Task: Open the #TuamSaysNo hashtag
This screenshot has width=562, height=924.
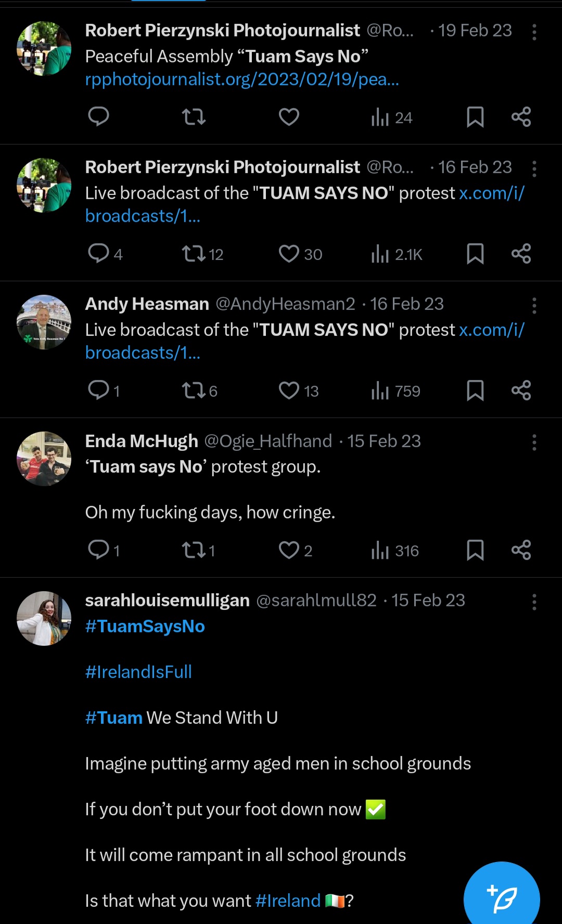Action: [145, 626]
